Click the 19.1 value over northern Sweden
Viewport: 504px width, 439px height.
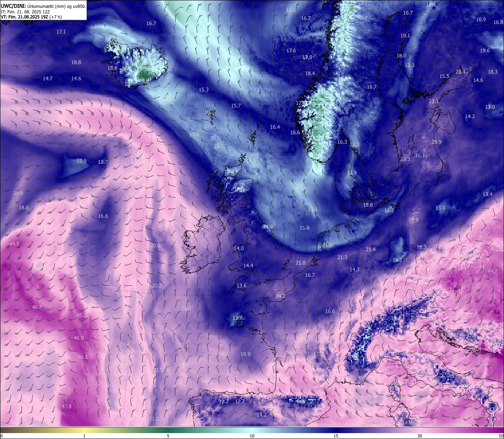click(x=405, y=35)
